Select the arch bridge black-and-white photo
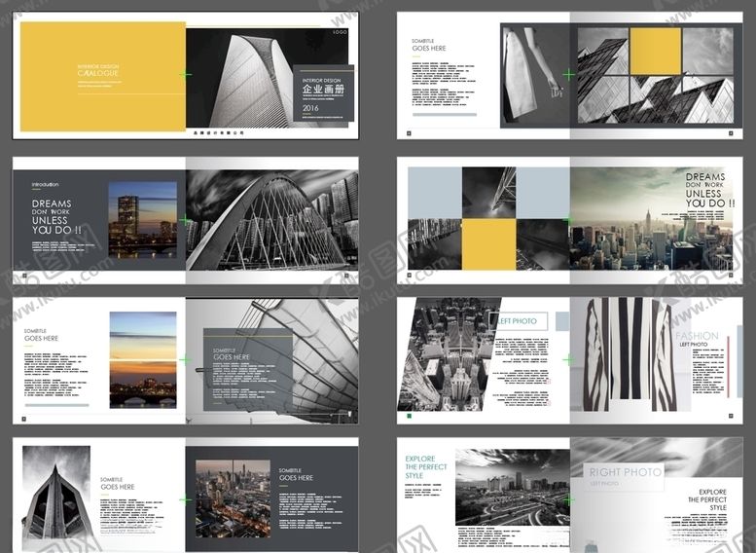This screenshot has width=756, height=553. tap(270, 221)
